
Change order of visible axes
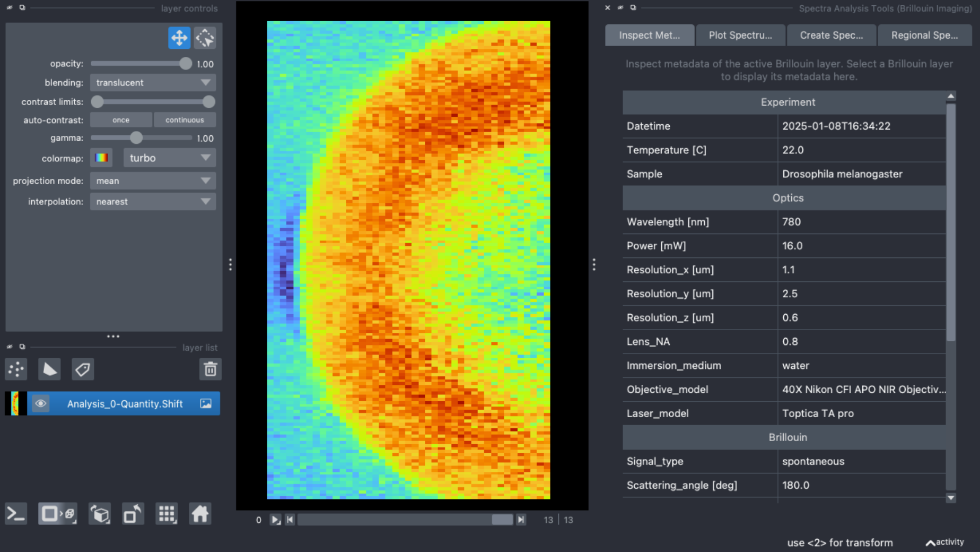tap(100, 514)
